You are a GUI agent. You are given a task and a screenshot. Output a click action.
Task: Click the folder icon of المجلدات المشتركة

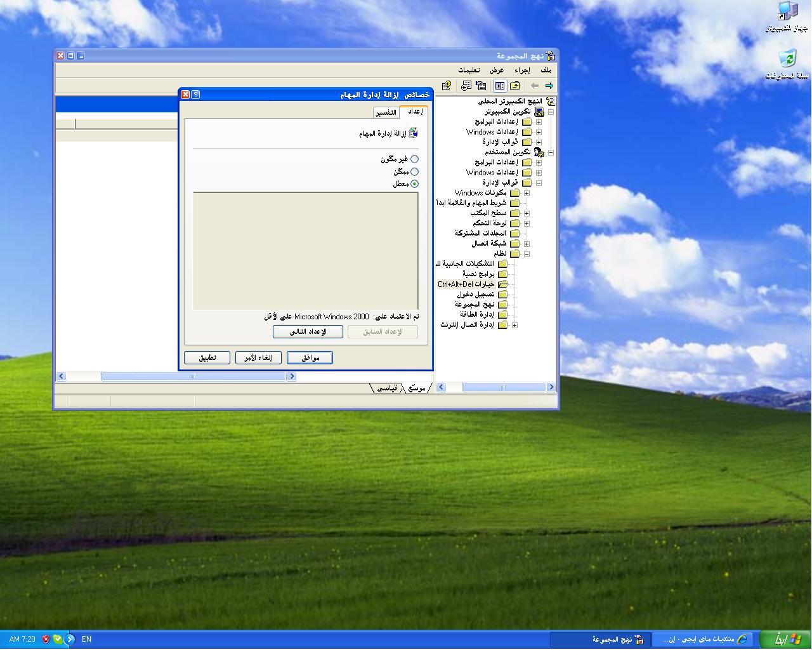pos(514,234)
